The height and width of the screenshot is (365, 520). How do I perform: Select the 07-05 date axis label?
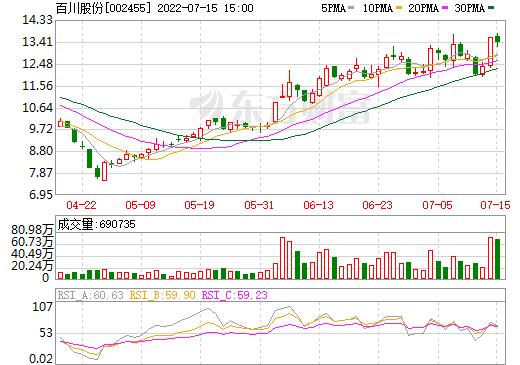pyautogui.click(x=437, y=205)
